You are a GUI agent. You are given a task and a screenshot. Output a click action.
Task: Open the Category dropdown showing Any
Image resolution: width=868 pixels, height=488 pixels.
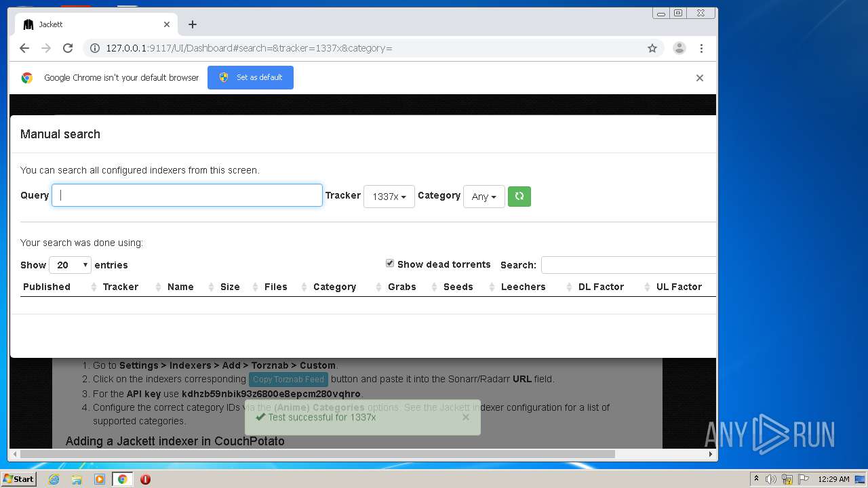pos(484,197)
